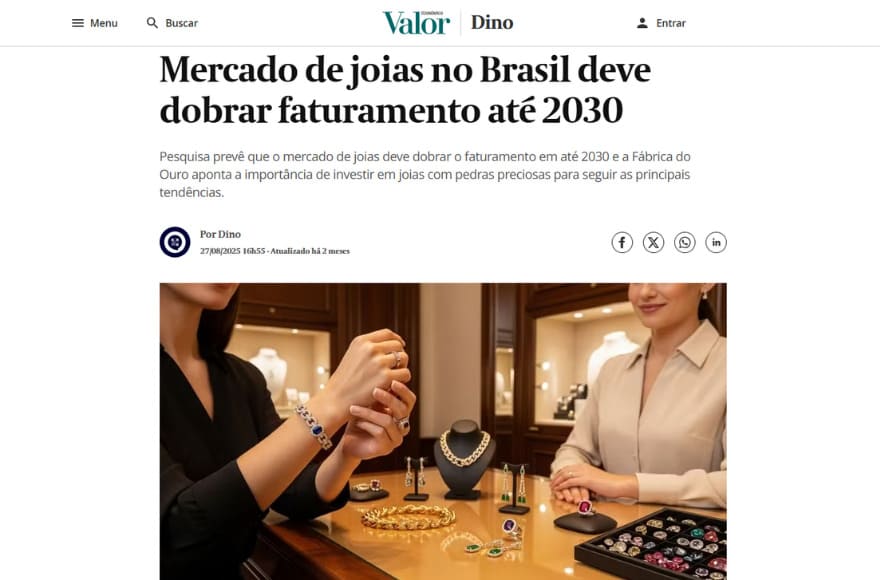The width and height of the screenshot is (880, 580).
Task: Click the Buscar search label
Action: pos(181,23)
